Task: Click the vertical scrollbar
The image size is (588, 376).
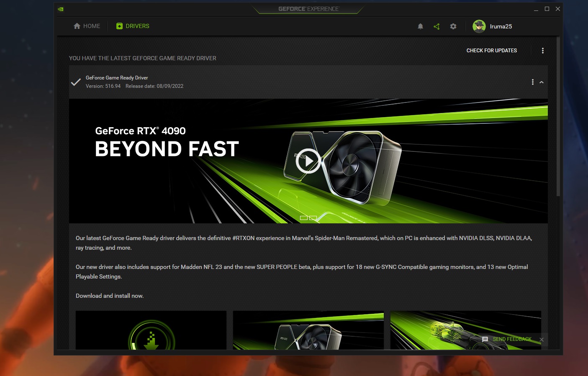Action: [x=558, y=116]
